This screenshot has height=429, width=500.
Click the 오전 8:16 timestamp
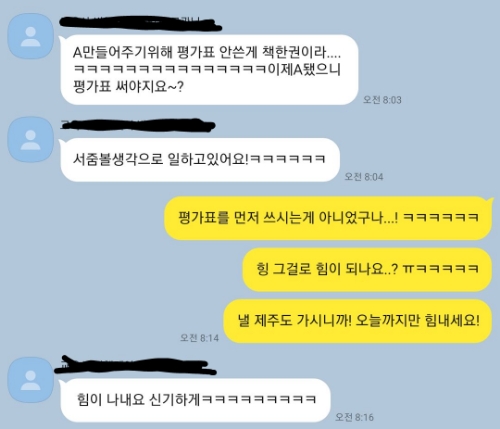(354, 417)
